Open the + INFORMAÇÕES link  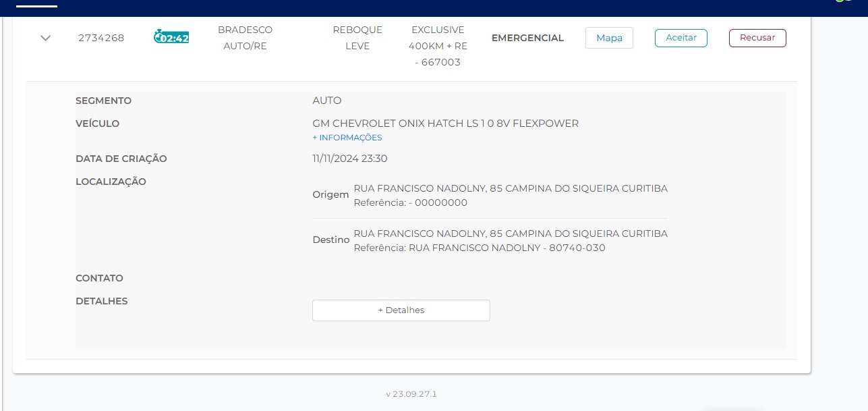coord(347,138)
